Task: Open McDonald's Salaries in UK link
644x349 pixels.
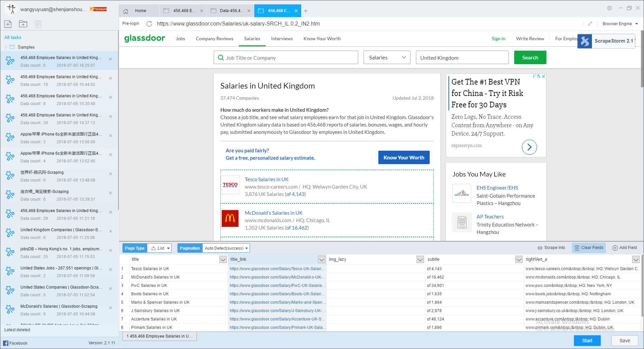Action: click(x=274, y=213)
